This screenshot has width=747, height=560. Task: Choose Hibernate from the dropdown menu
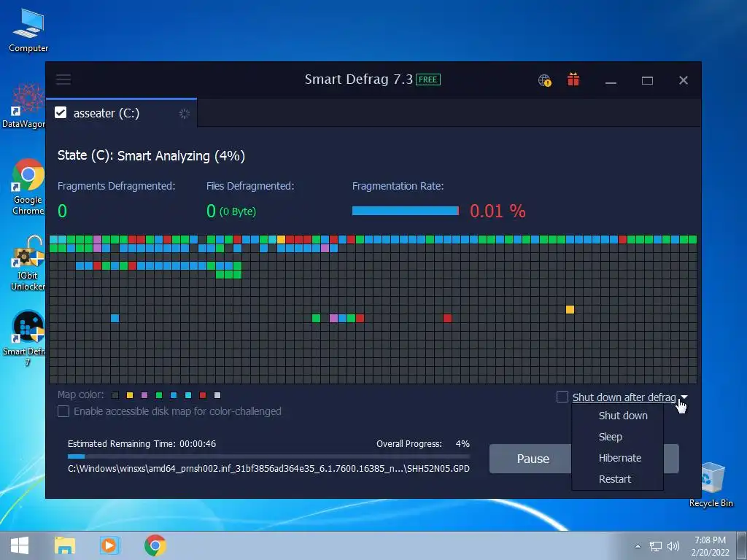(x=620, y=458)
